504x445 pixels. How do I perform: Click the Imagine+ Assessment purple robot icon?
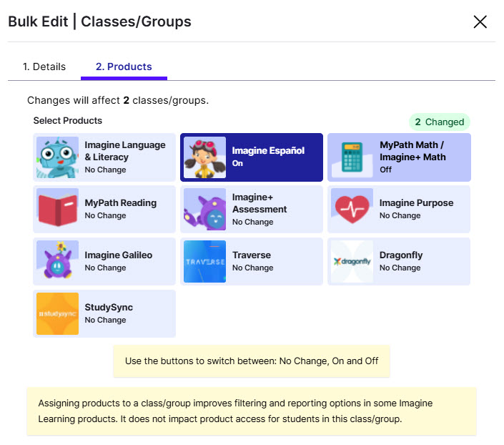pos(204,209)
